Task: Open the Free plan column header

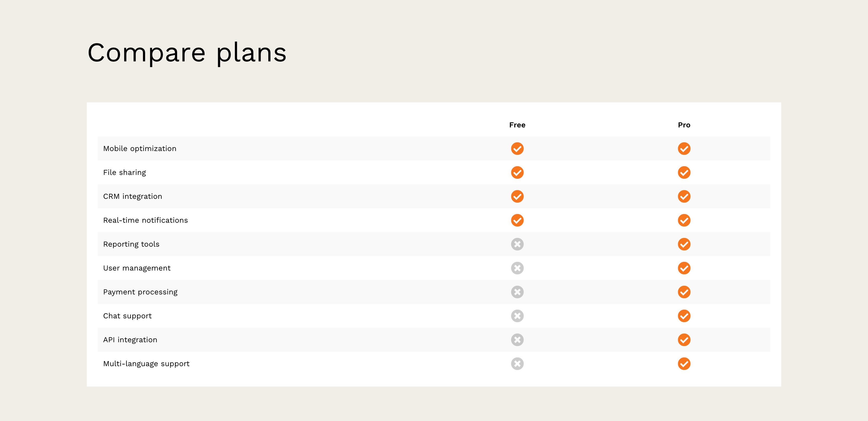Action: [517, 125]
